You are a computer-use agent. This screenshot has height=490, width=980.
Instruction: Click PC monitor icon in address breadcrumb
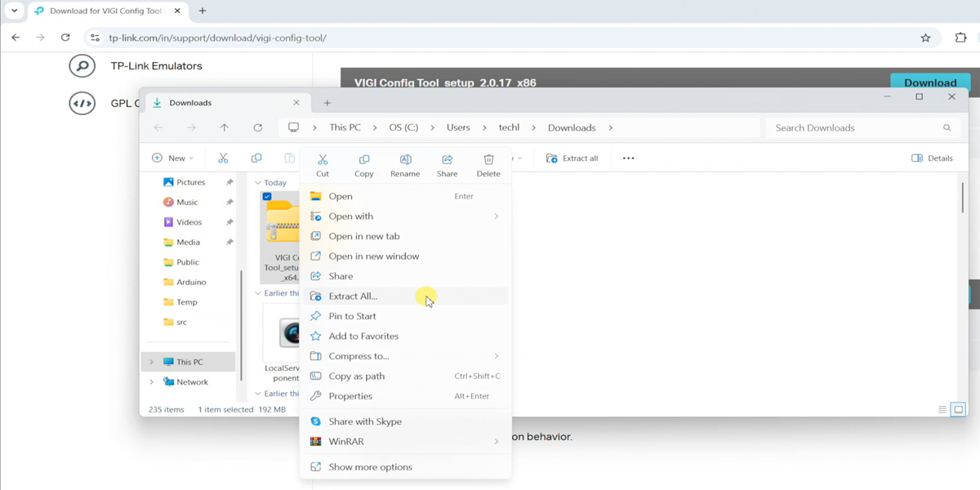293,127
